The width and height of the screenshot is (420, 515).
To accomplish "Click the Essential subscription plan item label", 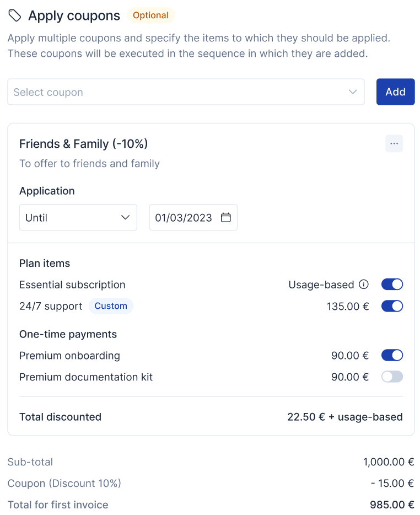I will click(x=72, y=285).
